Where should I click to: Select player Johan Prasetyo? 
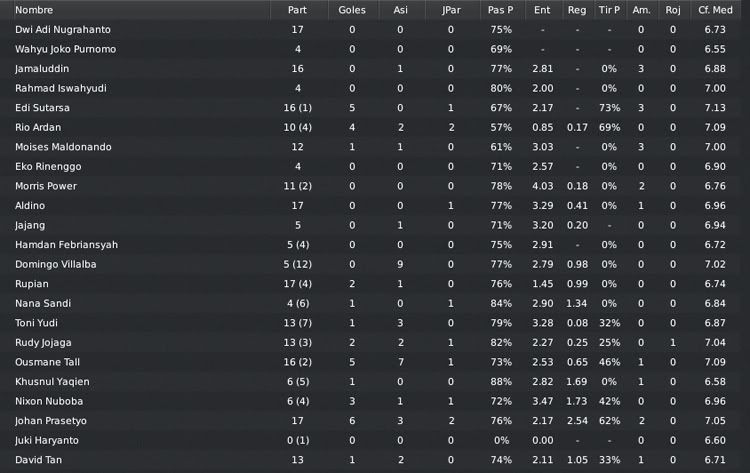click(51, 421)
